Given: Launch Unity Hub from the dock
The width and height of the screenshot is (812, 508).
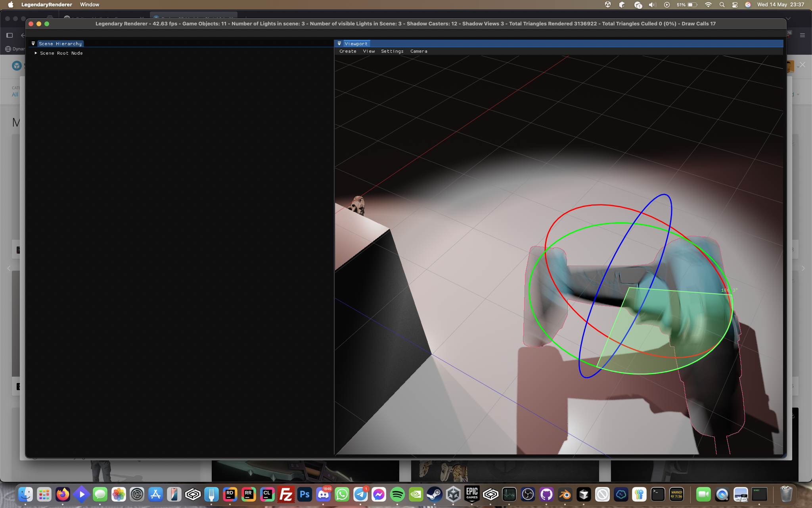Looking at the screenshot, I should coord(453,495).
